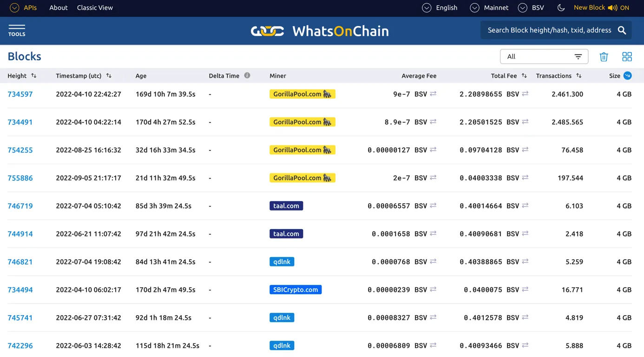Image resolution: width=644 pixels, height=357 pixels.
Task: Sort by Timestamp column arrows
Action: click(109, 75)
